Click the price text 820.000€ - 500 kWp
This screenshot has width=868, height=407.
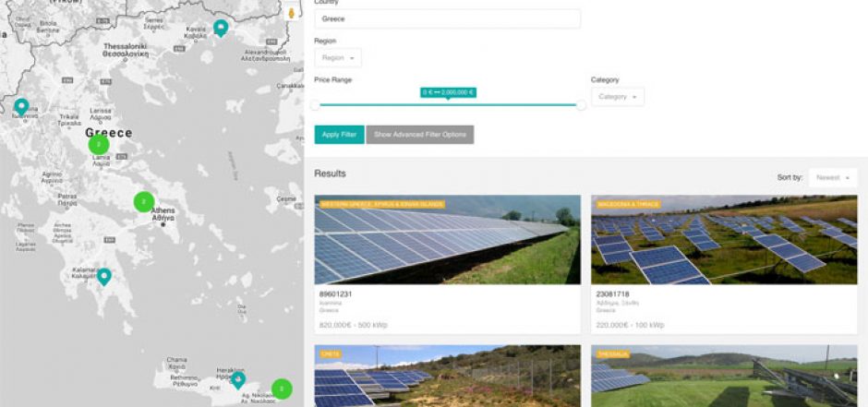click(x=353, y=325)
